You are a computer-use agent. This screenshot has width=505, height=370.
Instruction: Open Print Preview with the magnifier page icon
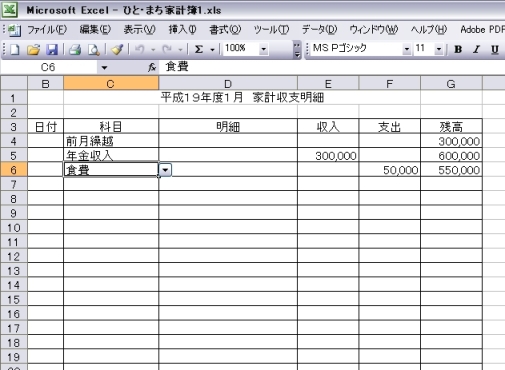(x=94, y=50)
